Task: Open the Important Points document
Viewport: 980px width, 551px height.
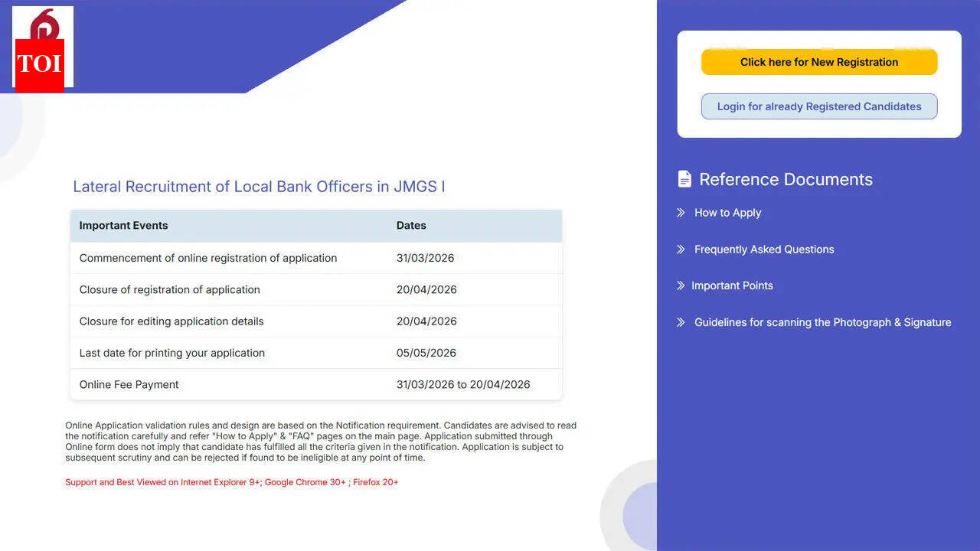Action: (731, 285)
